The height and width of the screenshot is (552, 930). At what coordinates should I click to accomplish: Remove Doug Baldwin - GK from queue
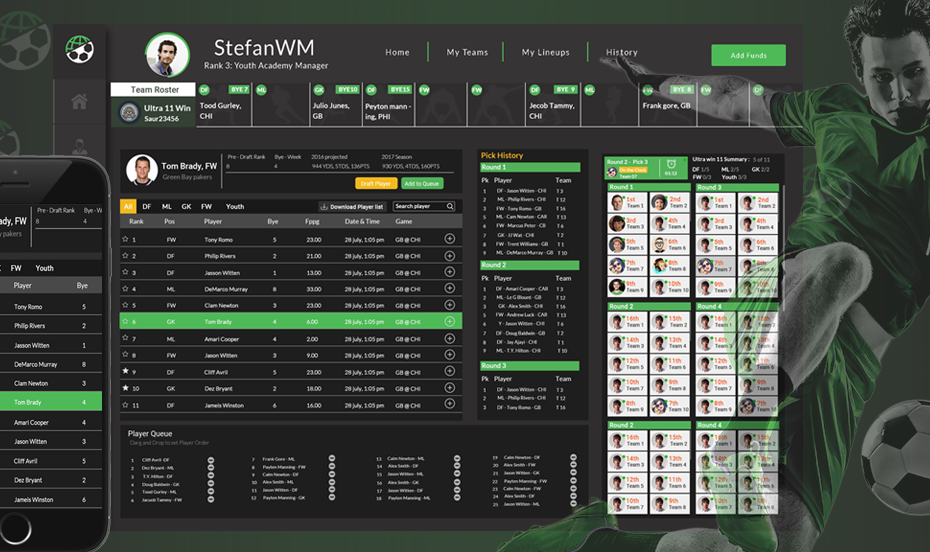coord(211,484)
